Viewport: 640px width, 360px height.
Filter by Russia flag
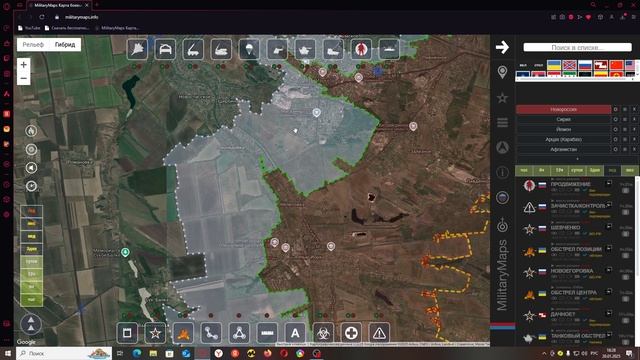585,65
